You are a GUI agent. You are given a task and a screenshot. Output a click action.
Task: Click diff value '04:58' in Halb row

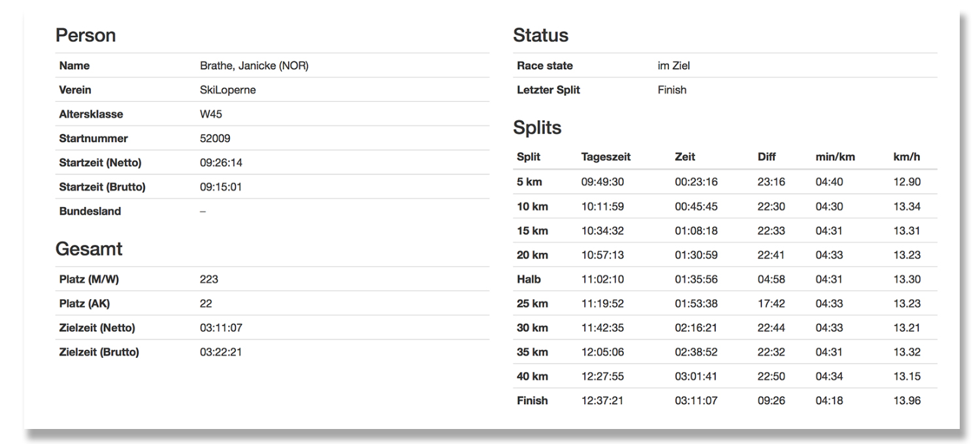point(772,279)
